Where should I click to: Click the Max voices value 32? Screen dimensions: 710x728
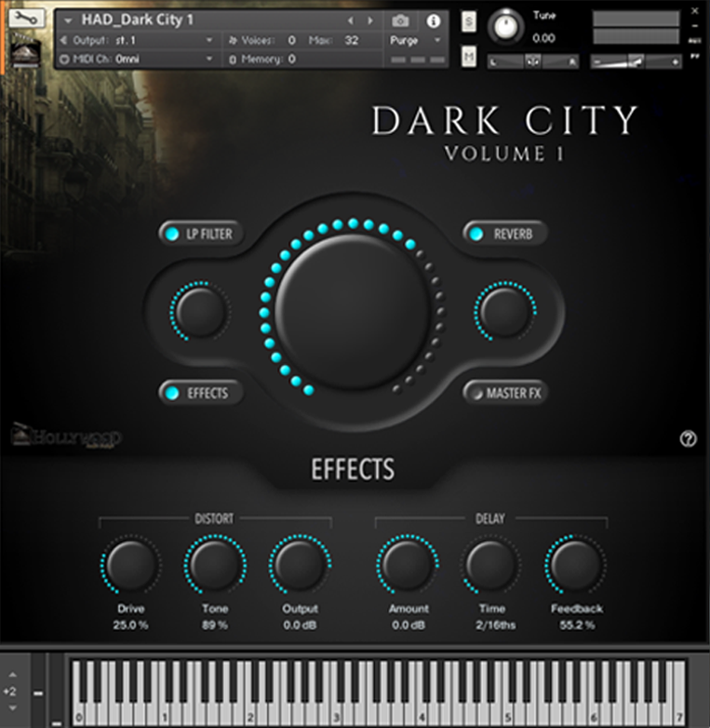[352, 40]
